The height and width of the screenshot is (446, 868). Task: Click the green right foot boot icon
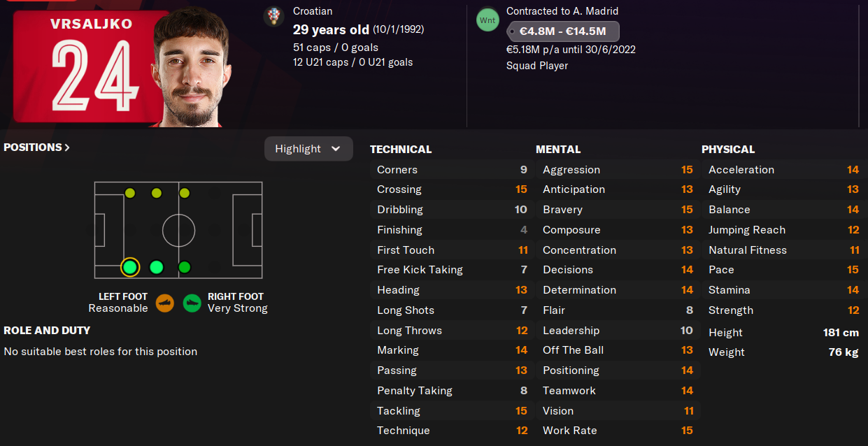point(192,303)
